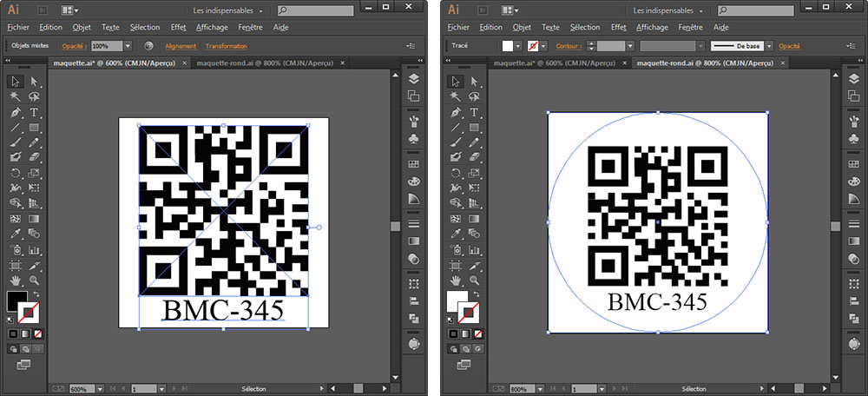Open the stroke color dropdown in the right window
This screenshot has width=868, height=396.
543,46
